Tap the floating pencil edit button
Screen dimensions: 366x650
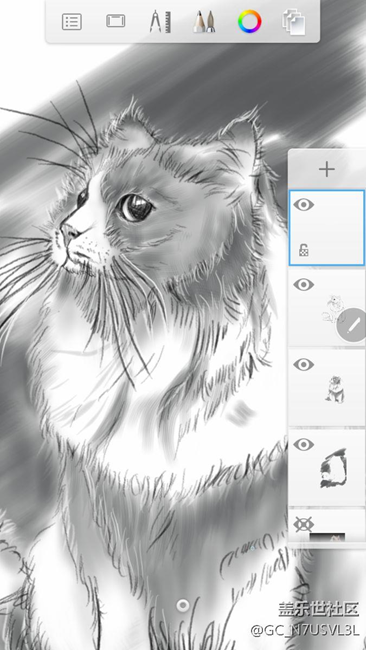coord(351,325)
